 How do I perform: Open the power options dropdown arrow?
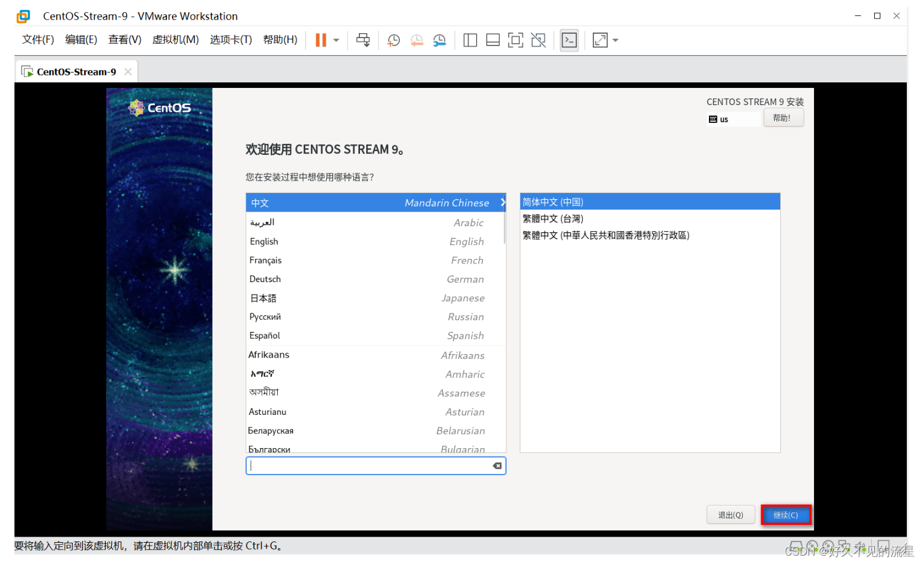(x=336, y=41)
